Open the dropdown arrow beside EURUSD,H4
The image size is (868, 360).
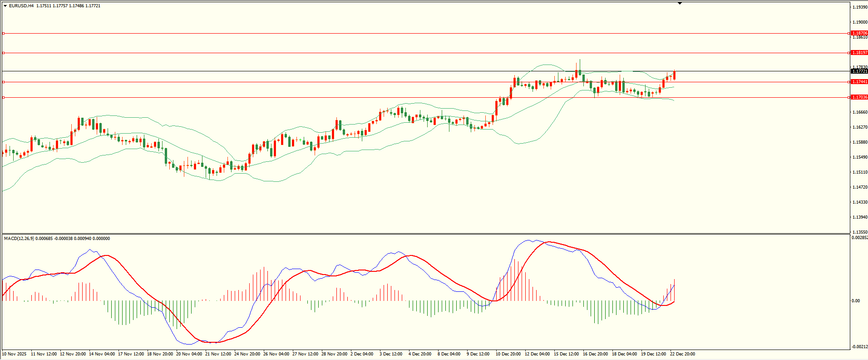(5, 6)
